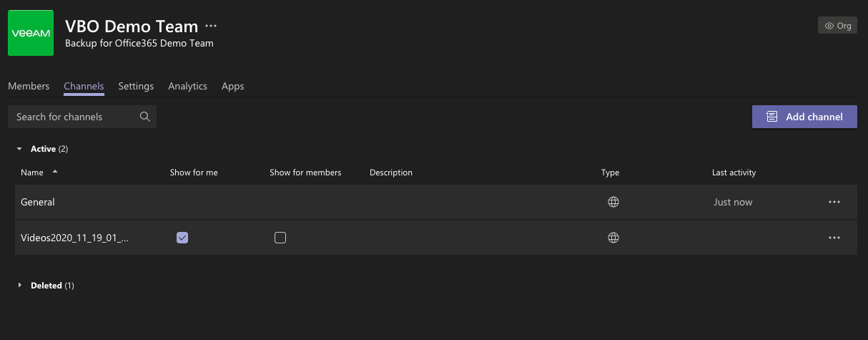Click the Add channel button
This screenshot has height=340, width=868.
(804, 117)
